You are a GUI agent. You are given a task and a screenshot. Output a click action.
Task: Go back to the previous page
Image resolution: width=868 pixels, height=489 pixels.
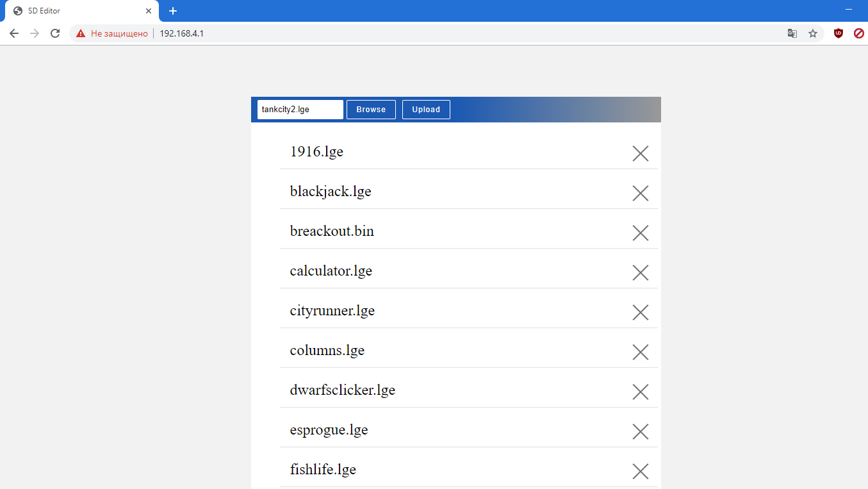click(x=14, y=33)
